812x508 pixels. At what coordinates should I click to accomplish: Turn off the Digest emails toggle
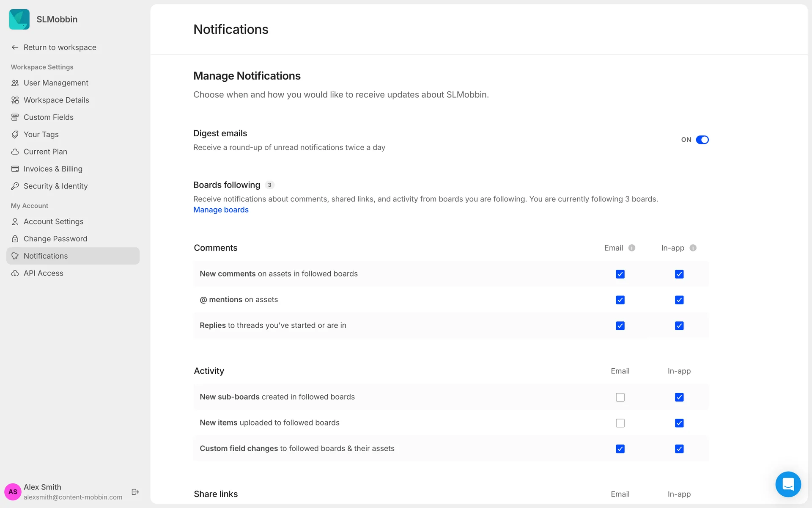[x=702, y=140]
